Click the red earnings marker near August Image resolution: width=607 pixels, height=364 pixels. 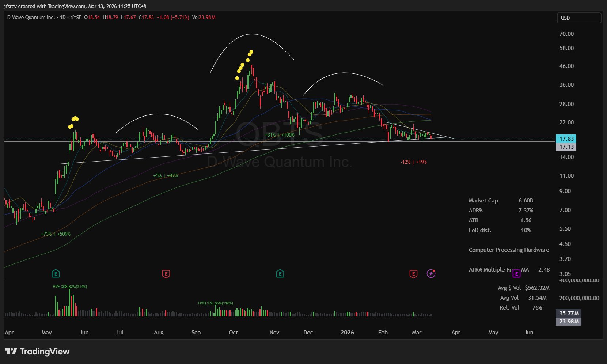point(166,274)
